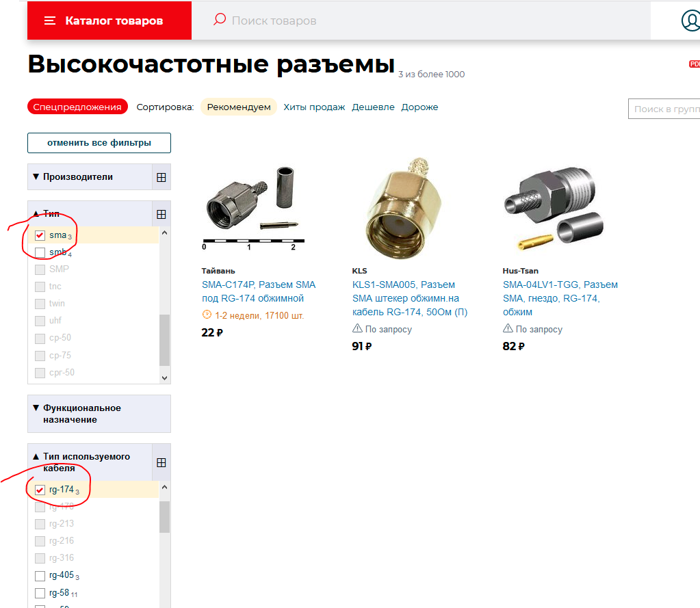The width and height of the screenshot is (700, 608).
Task: Click отменить все фильтры button
Action: click(99, 143)
